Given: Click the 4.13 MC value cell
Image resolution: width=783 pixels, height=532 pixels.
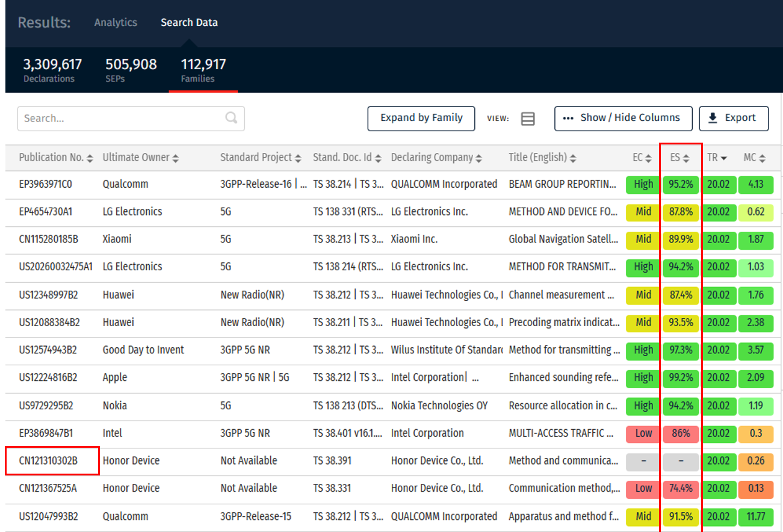Looking at the screenshot, I should click(x=756, y=184).
